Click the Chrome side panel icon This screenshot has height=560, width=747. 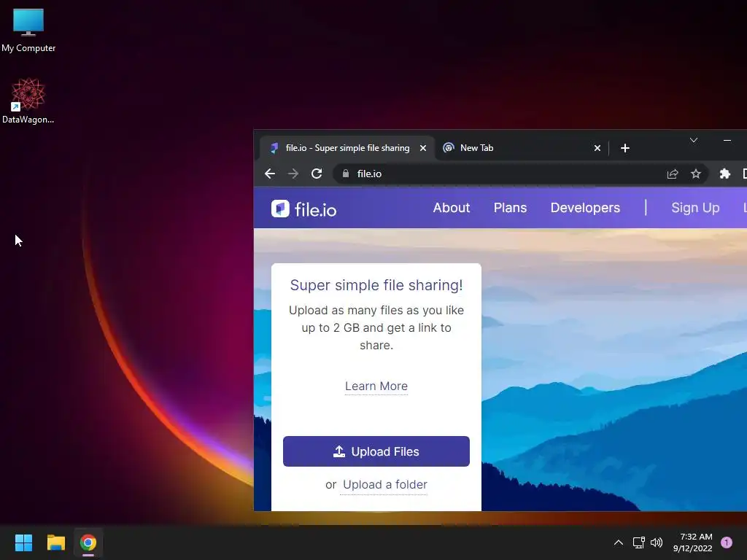click(x=744, y=174)
